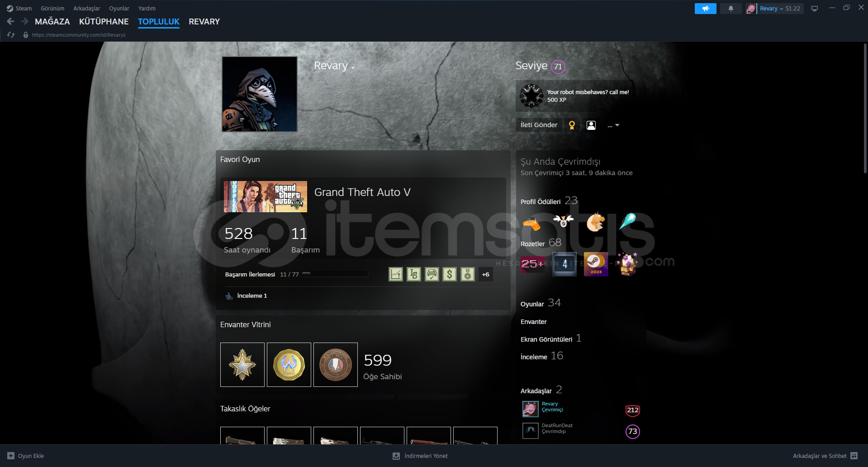Open the Oyunlar menu
Viewport: 868px width, 467px height.
[119, 9]
